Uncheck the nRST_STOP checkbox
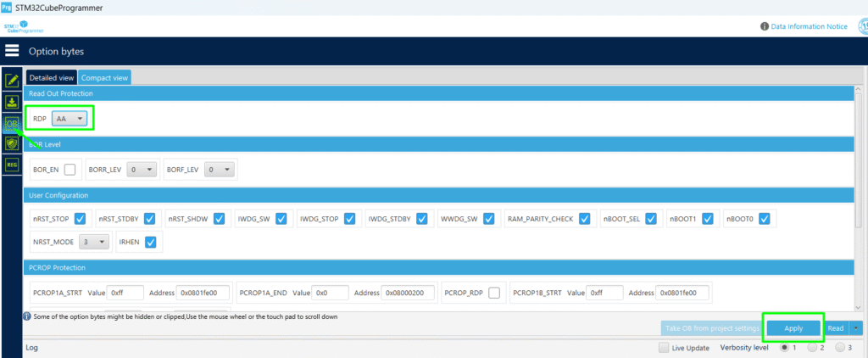868x358 pixels. coord(80,219)
